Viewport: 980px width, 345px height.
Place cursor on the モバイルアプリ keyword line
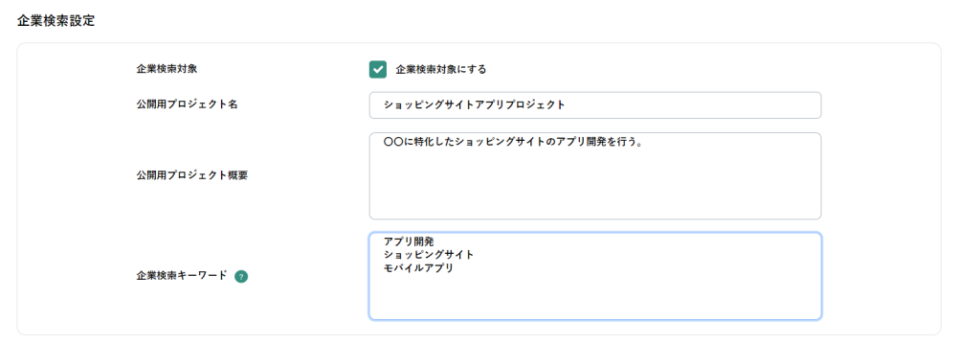418,268
